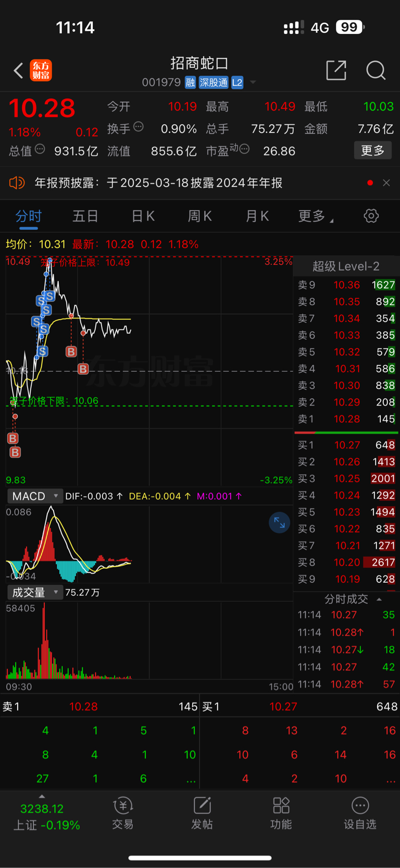Select 买1 order book row at 10.27

tap(346, 445)
